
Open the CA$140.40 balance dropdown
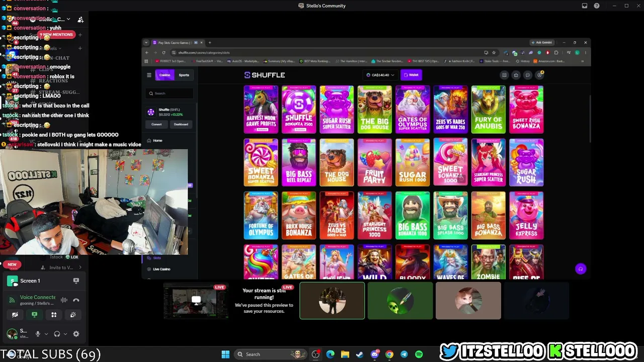point(381,75)
